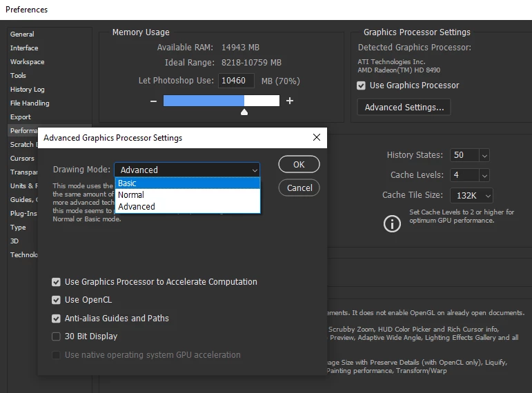Choose Basic in the Drawing Mode list
This screenshot has height=393, width=532.
pyautogui.click(x=188, y=183)
